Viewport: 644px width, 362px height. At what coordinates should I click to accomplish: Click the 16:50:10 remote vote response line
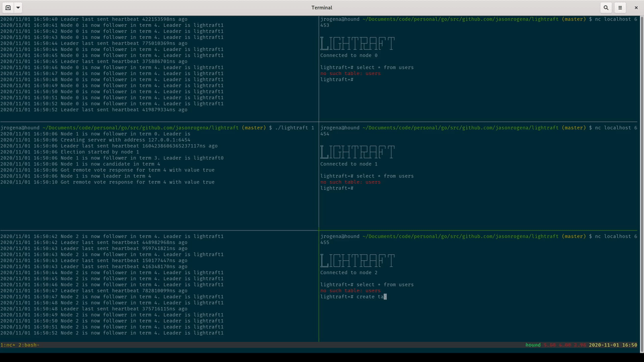click(x=107, y=182)
